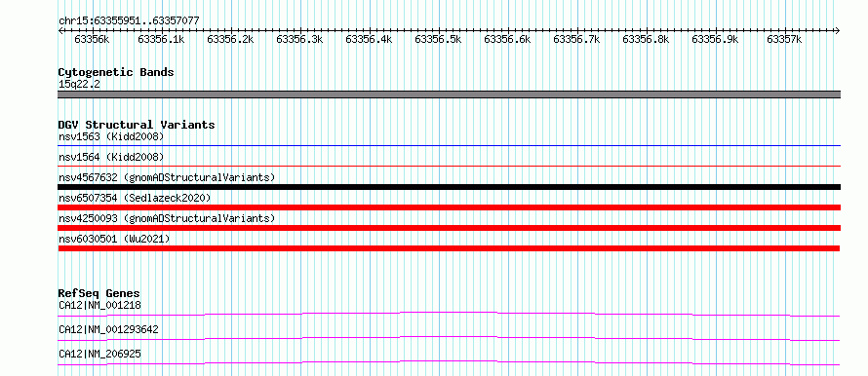Open the CA12|NM_001293642 transcript label
The width and height of the screenshot is (868, 376).
tap(108, 329)
